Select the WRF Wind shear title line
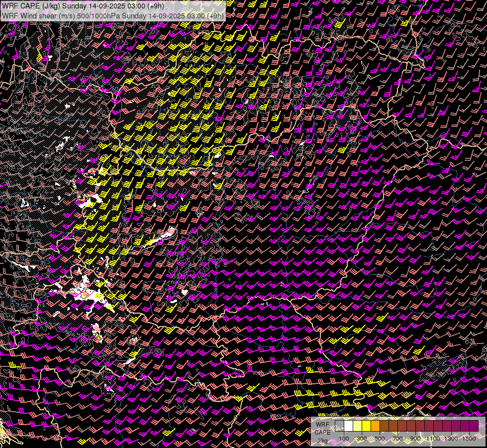The width and height of the screenshot is (487, 448). click(x=112, y=15)
